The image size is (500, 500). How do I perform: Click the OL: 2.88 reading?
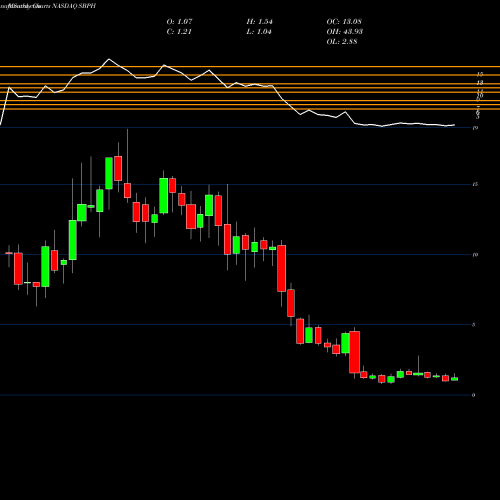click(342, 42)
